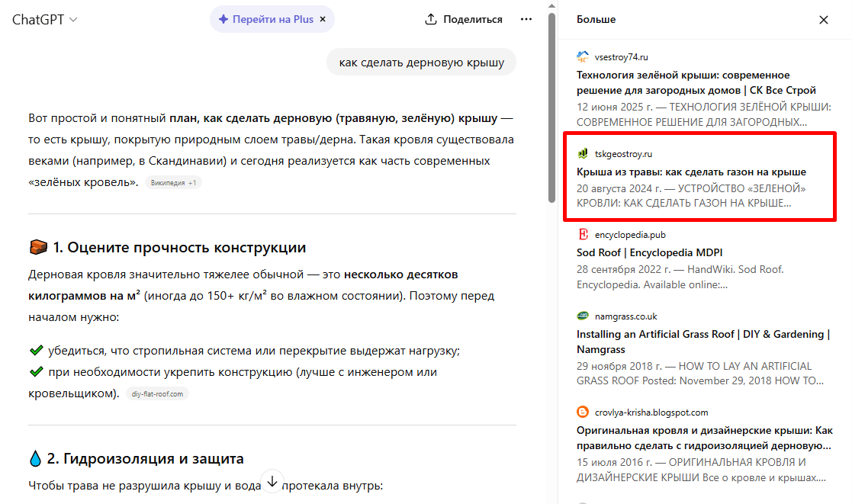Expand the Википедия +1 citation chip
Screen dimensions: 852x504
(173, 182)
